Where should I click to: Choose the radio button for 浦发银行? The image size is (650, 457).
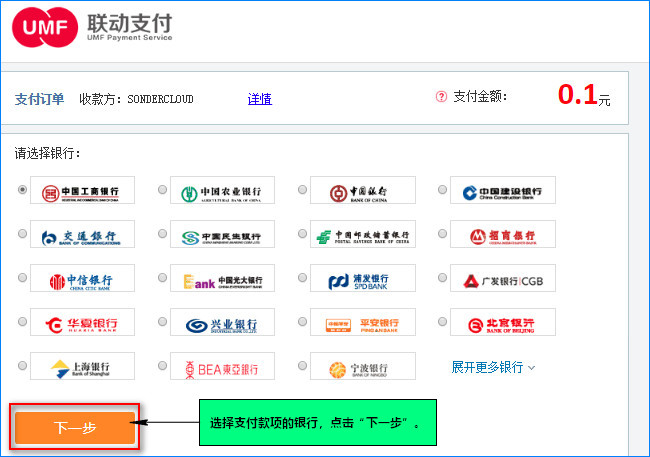(x=303, y=277)
